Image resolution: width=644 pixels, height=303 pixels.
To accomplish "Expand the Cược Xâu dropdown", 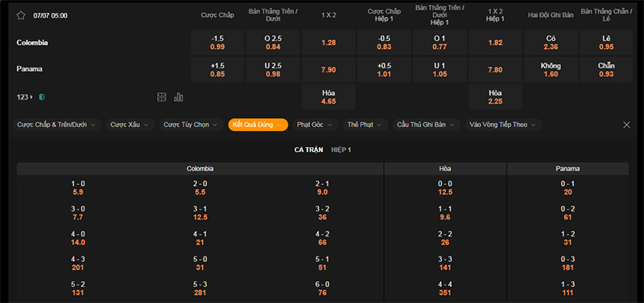I will coord(130,125).
